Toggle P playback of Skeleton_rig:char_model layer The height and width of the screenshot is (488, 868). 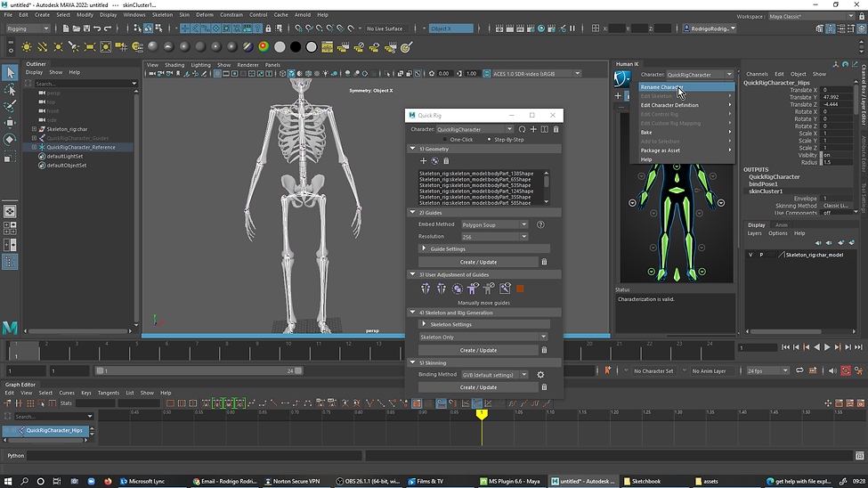click(761, 255)
